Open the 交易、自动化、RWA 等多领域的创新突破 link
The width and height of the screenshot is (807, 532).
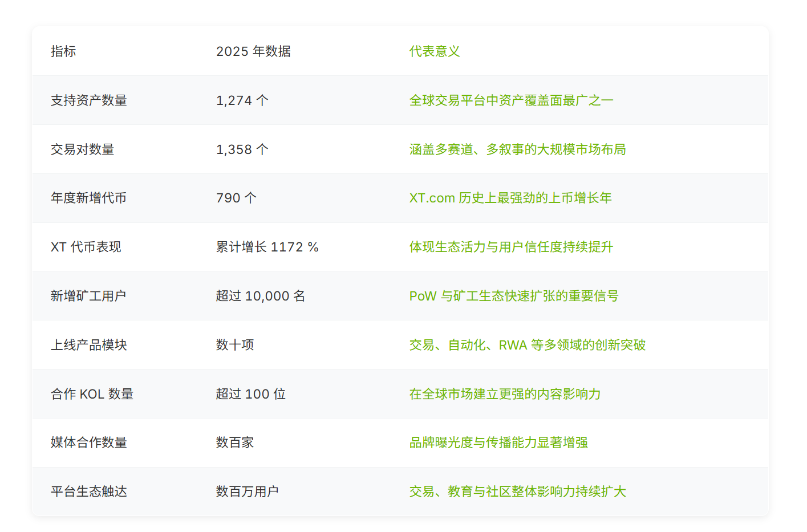(x=527, y=345)
